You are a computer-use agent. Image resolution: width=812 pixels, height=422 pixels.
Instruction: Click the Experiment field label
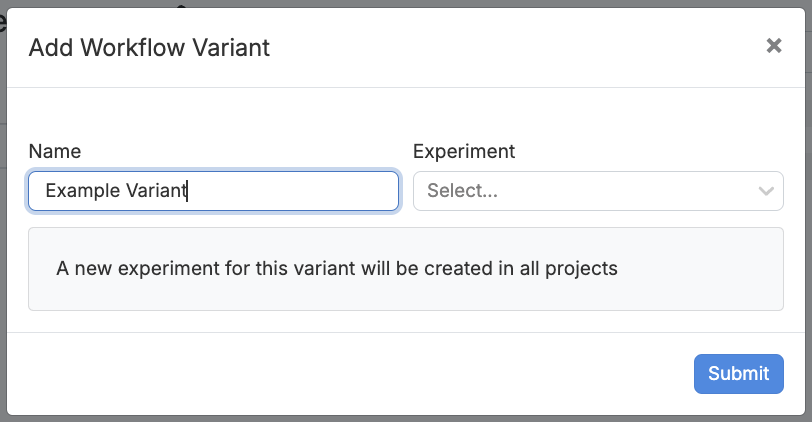pyautogui.click(x=463, y=151)
